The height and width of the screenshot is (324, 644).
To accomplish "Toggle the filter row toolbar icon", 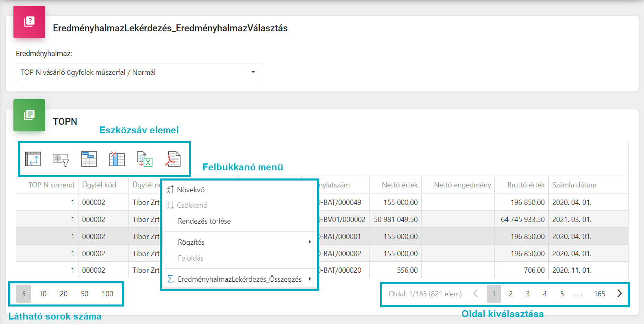I will coord(61,159).
